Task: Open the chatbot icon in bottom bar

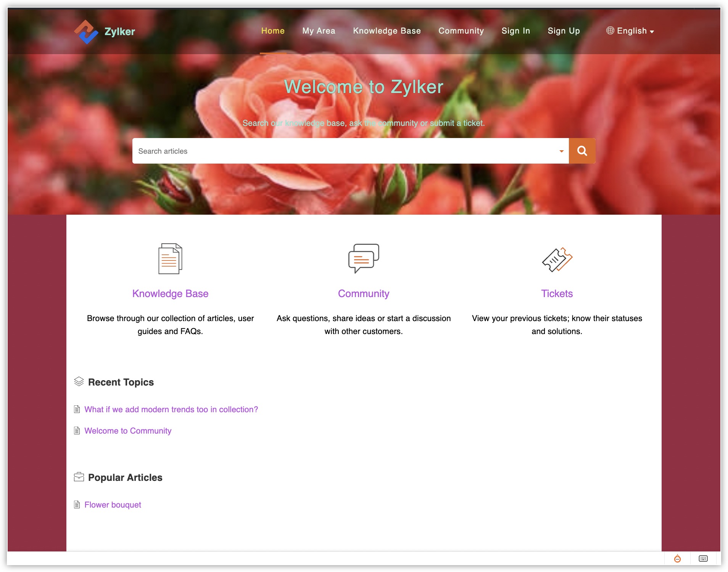Action: click(677, 559)
